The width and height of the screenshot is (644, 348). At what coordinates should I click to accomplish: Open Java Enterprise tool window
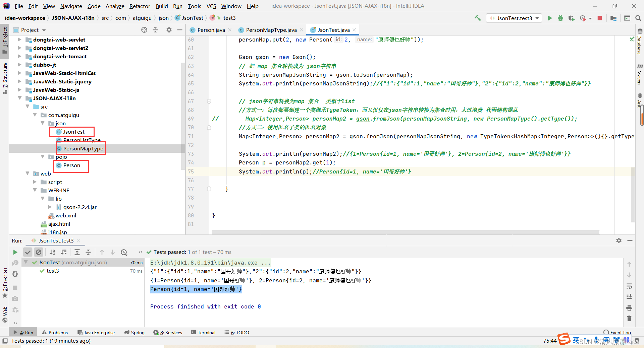pos(96,332)
